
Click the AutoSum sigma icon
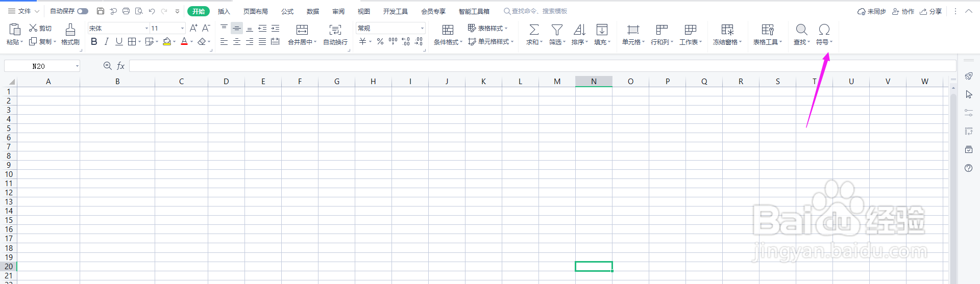pyautogui.click(x=534, y=30)
